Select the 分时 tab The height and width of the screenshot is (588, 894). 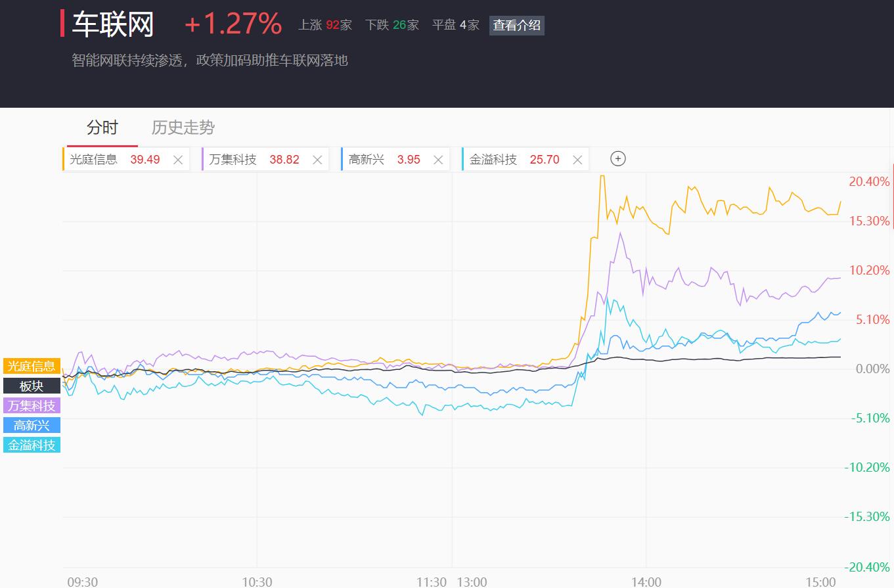click(x=102, y=127)
